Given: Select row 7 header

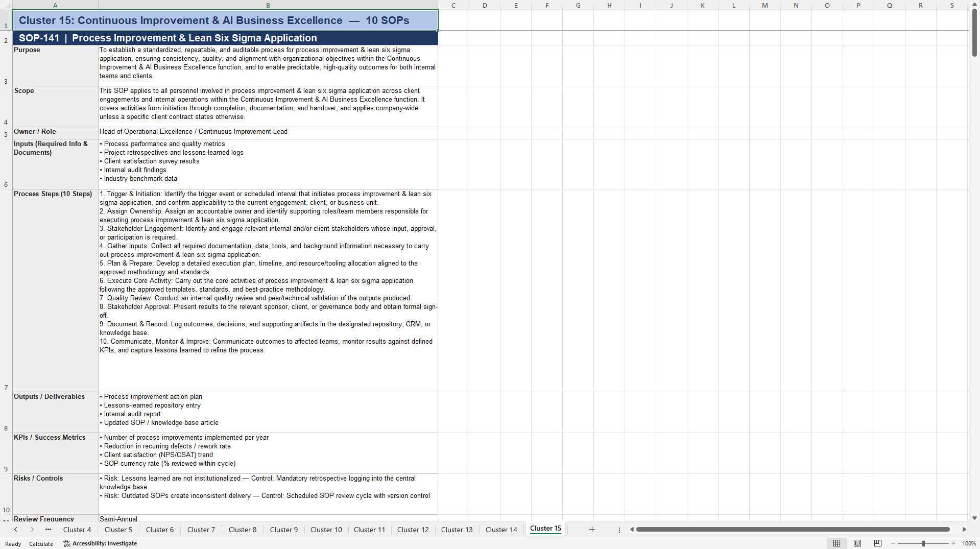Looking at the screenshot, I should tap(6, 291).
